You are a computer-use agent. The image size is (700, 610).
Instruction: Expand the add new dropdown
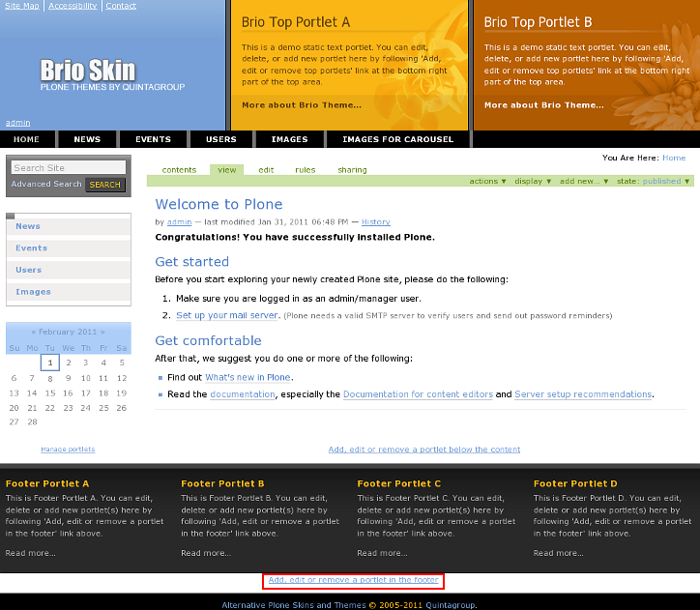(x=584, y=181)
